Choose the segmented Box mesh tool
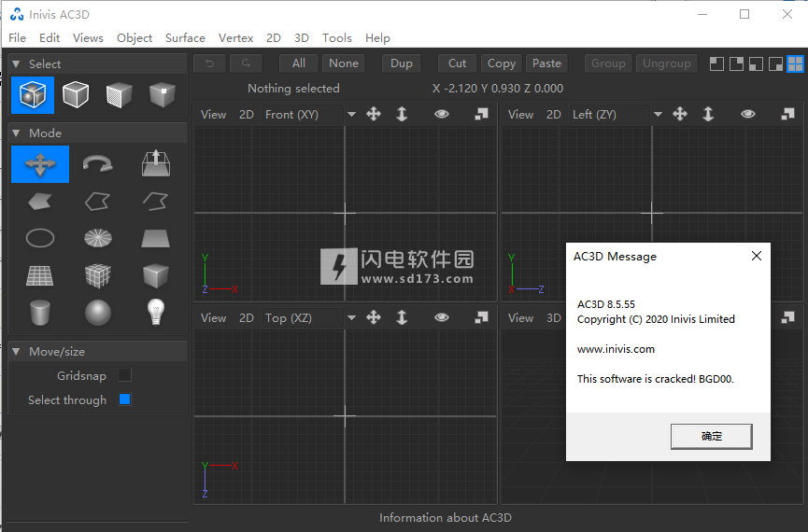This screenshot has width=808, height=532. point(97,275)
